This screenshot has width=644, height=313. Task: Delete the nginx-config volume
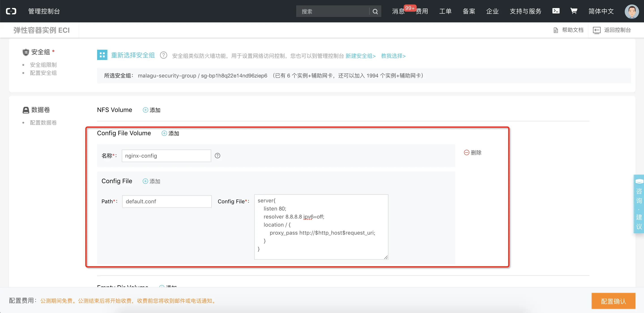point(473,153)
